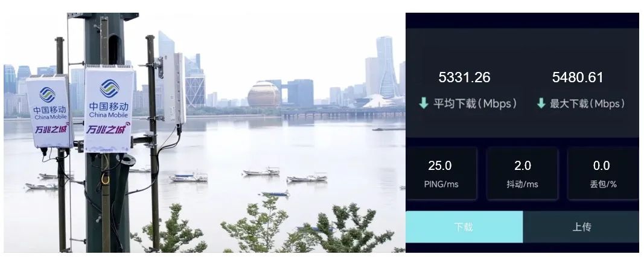
Task: Click the 平均下载(Mbps) label
Action: point(475,103)
